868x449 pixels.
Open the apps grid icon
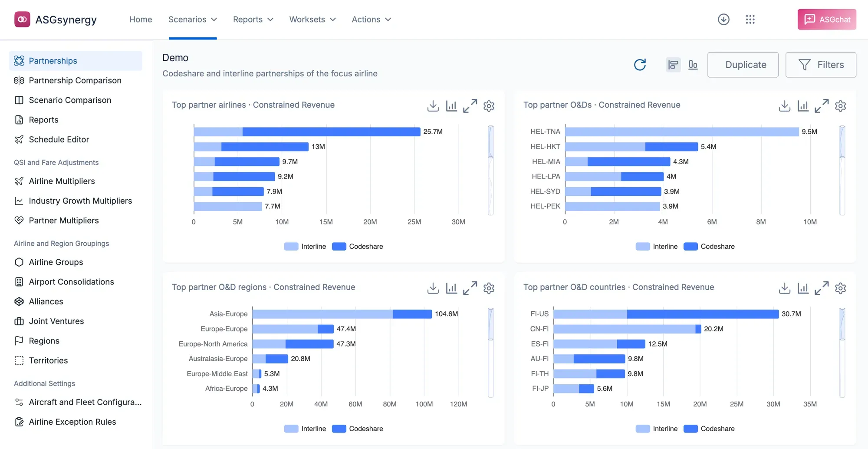pyautogui.click(x=750, y=20)
